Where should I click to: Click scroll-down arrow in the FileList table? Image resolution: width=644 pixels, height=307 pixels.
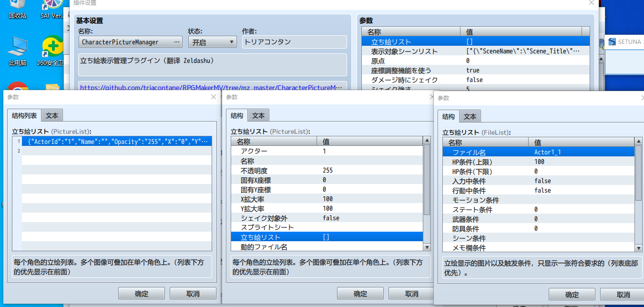click(638, 248)
